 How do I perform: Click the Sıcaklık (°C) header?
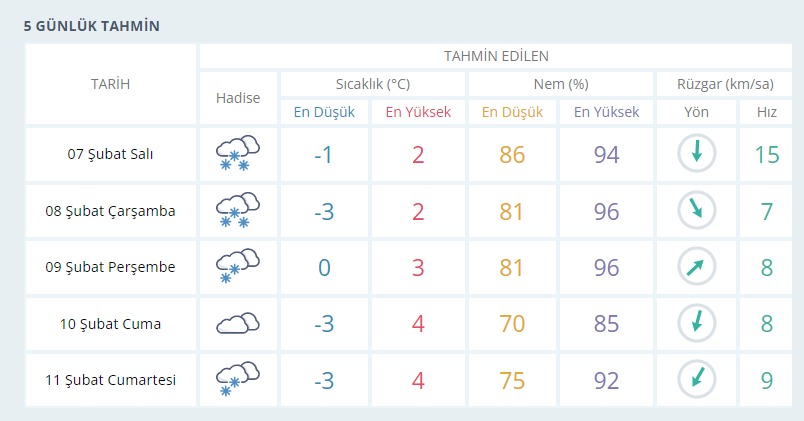[373, 84]
